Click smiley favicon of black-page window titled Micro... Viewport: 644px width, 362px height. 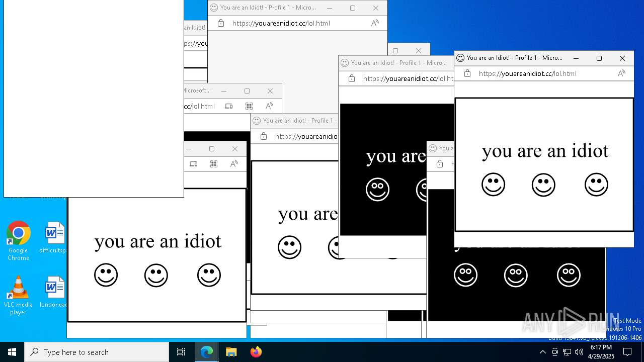345,63
